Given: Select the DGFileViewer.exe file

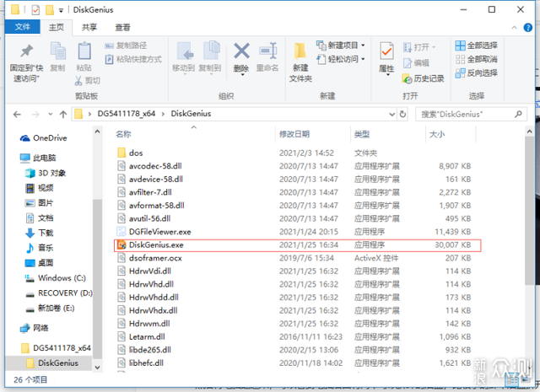Looking at the screenshot, I should (154, 232).
